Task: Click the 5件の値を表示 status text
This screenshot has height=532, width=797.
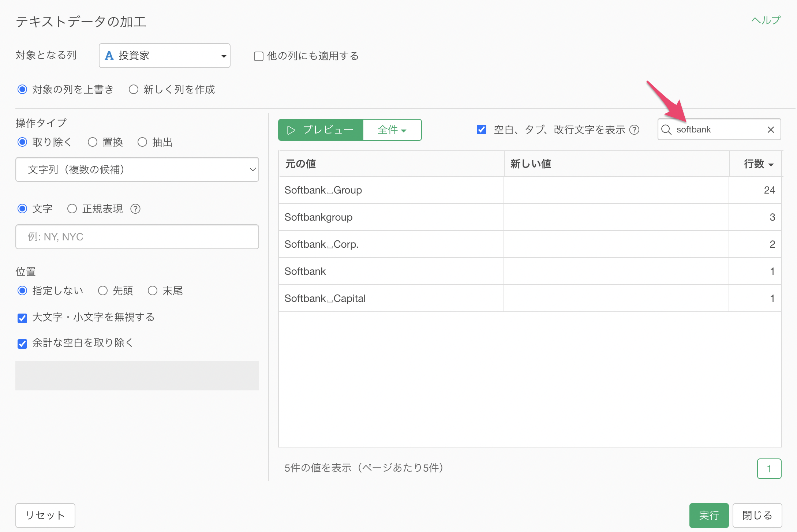Action: tap(364, 468)
